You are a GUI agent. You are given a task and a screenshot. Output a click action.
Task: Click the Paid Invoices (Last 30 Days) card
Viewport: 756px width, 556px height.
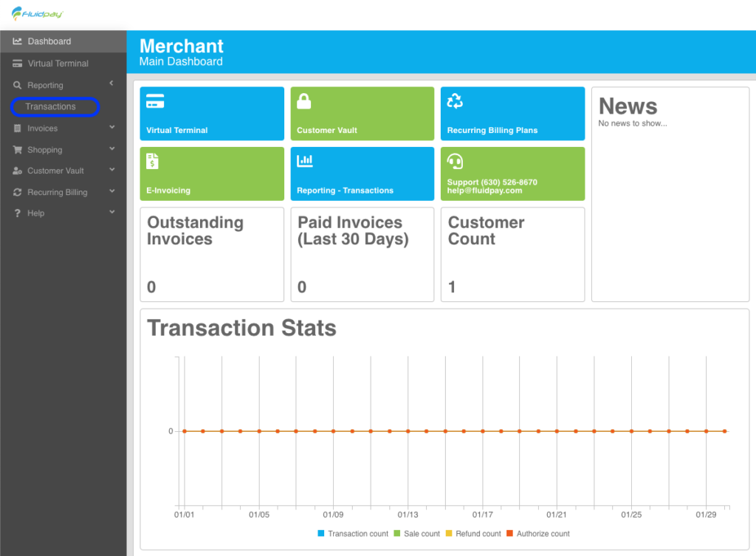point(362,255)
